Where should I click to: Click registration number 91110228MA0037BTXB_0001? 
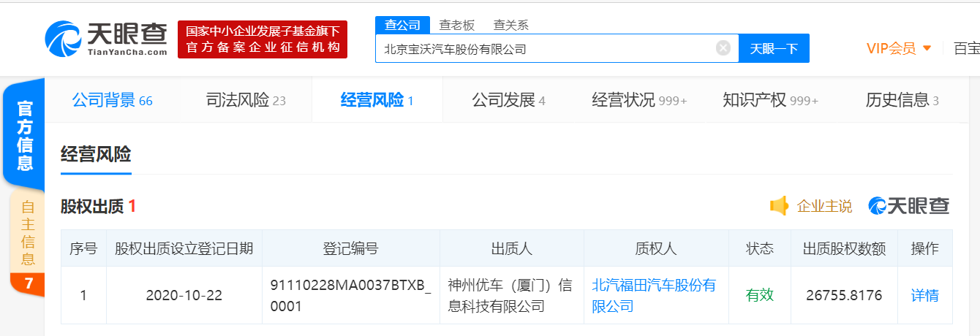coord(350,296)
